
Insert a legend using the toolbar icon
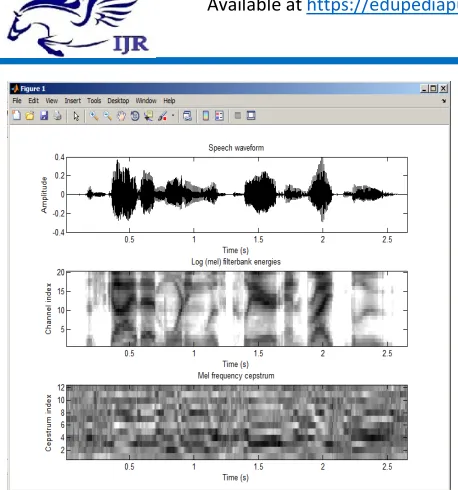click(x=219, y=116)
